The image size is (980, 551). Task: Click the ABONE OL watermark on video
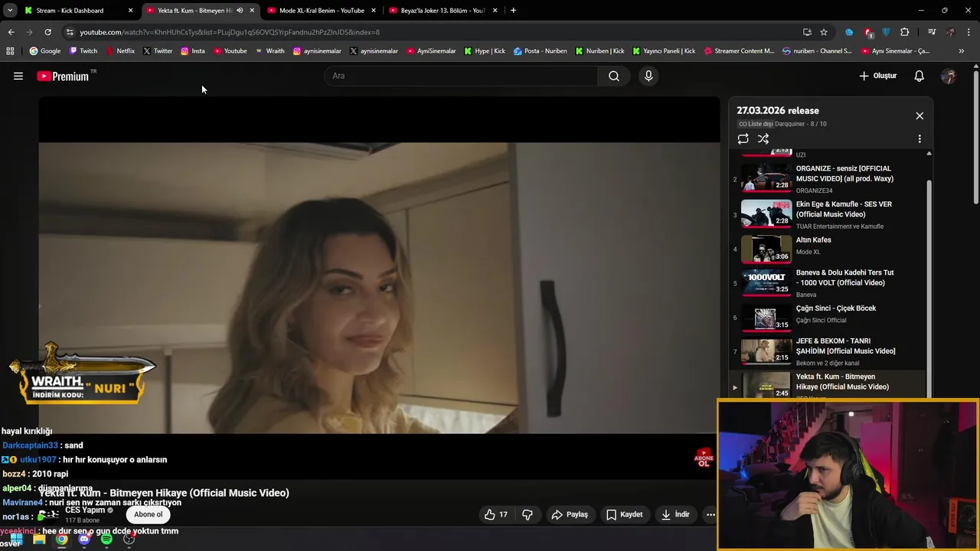tap(704, 458)
